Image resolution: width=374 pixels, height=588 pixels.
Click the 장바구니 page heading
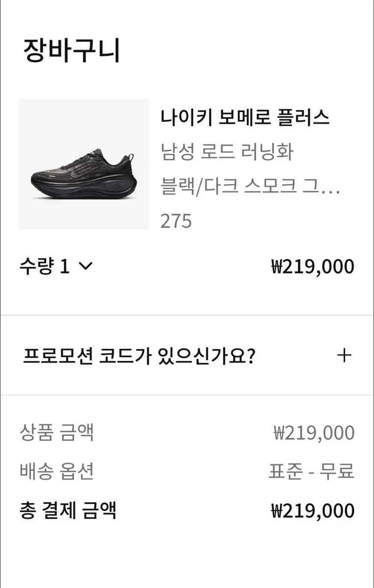point(72,51)
